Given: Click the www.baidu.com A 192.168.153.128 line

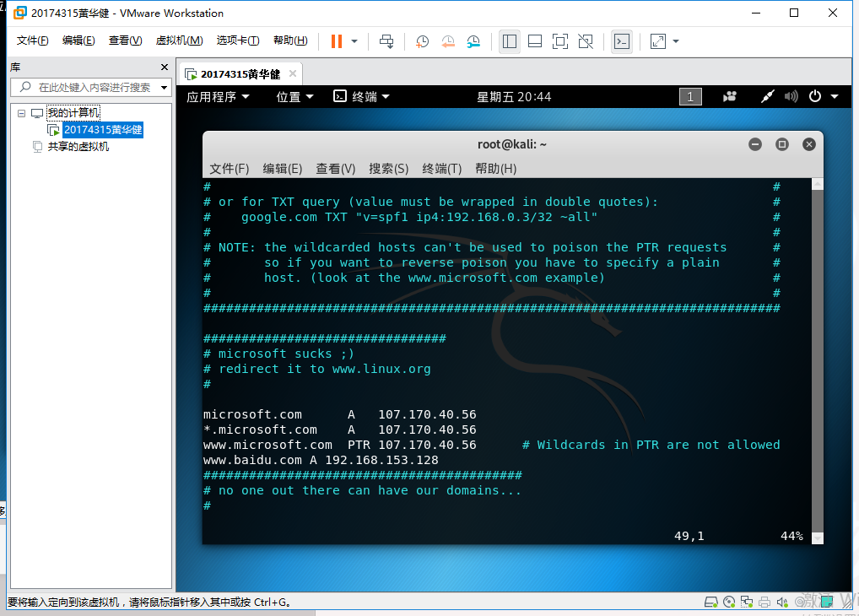Looking at the screenshot, I should [x=321, y=461].
